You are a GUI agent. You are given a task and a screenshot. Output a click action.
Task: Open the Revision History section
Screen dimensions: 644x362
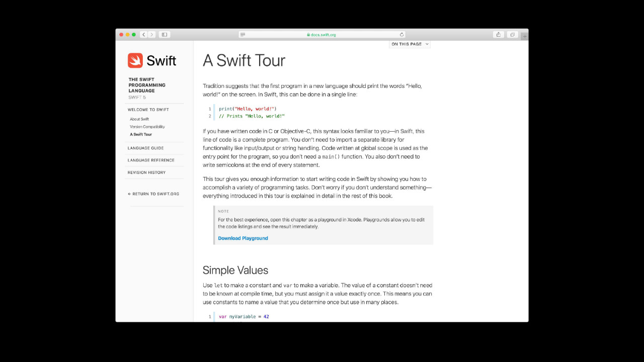point(146,172)
